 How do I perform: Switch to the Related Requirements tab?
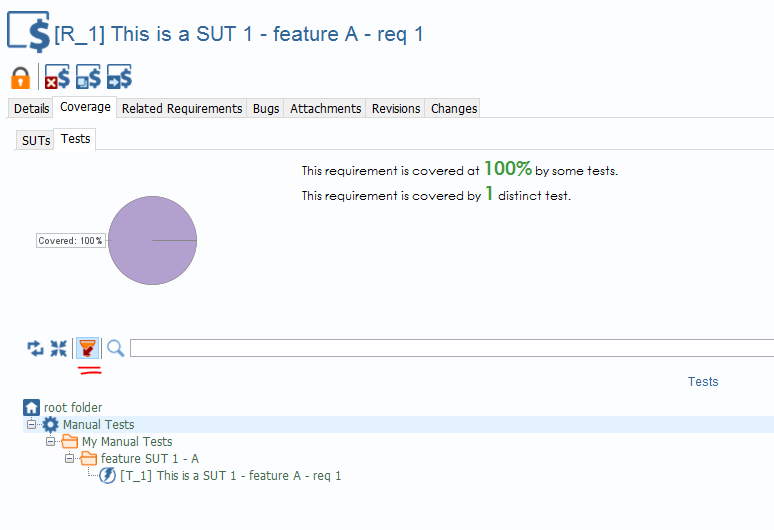pos(182,109)
